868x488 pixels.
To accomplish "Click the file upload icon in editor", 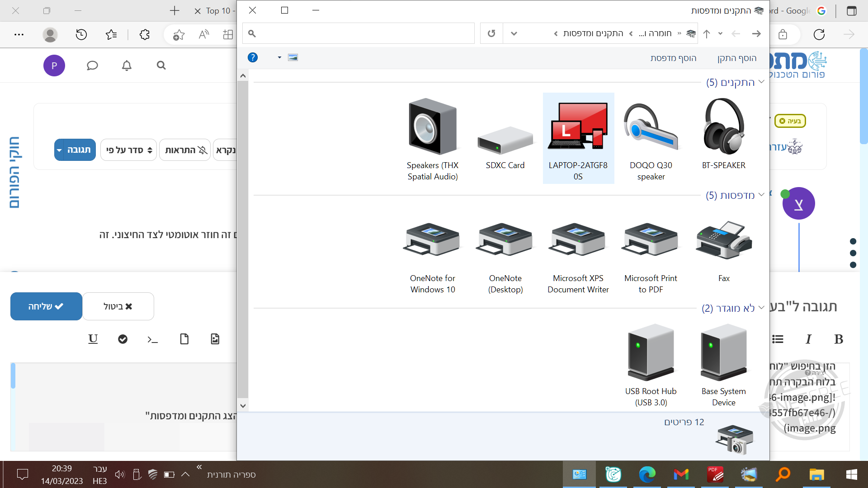I will 184,339.
